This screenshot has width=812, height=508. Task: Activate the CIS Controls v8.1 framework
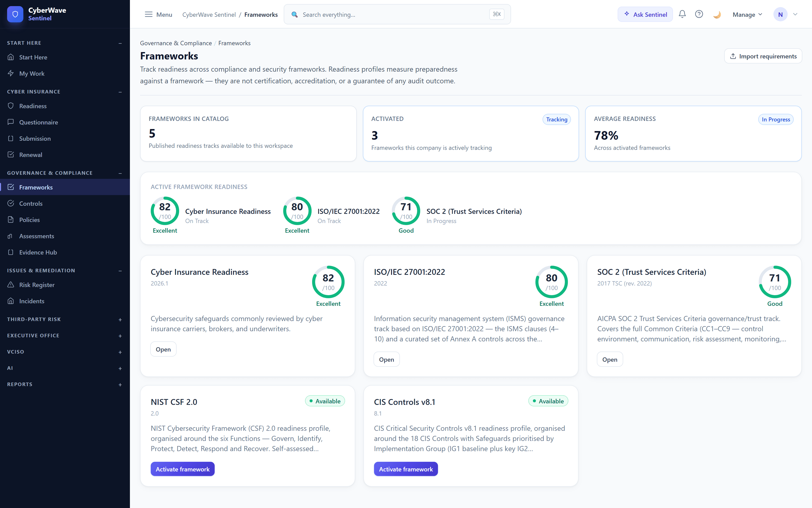tap(406, 469)
